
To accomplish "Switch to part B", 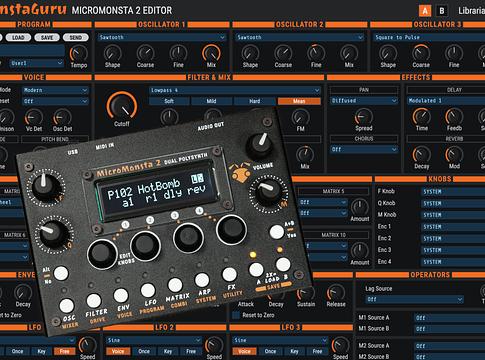I will click(442, 11).
